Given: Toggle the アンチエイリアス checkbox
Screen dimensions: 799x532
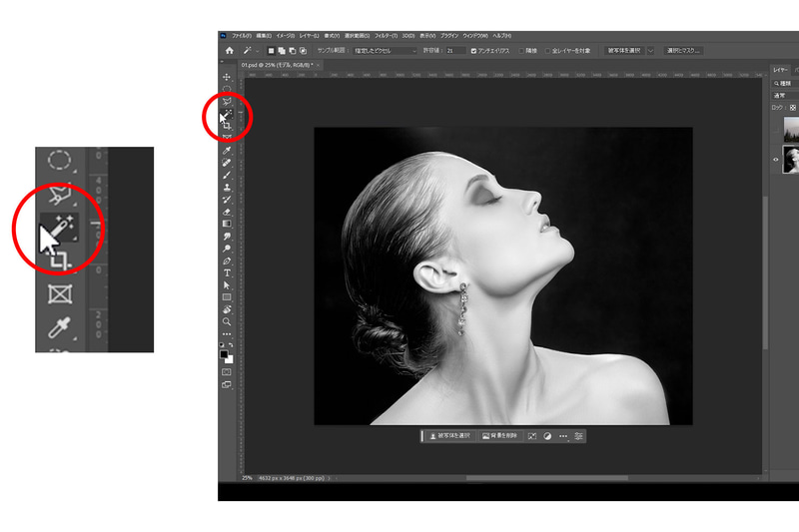Looking at the screenshot, I should click(x=473, y=51).
